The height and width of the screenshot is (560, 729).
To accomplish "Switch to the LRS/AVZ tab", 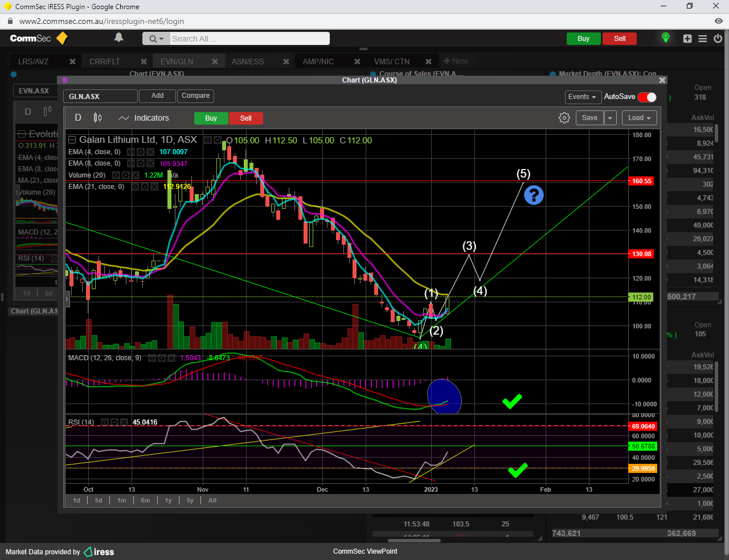I will [x=34, y=61].
